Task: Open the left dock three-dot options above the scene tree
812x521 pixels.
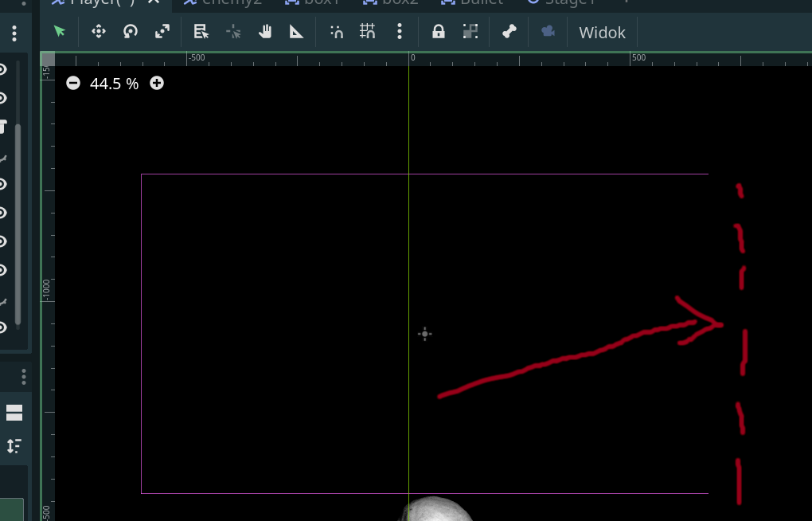Action: [x=14, y=33]
